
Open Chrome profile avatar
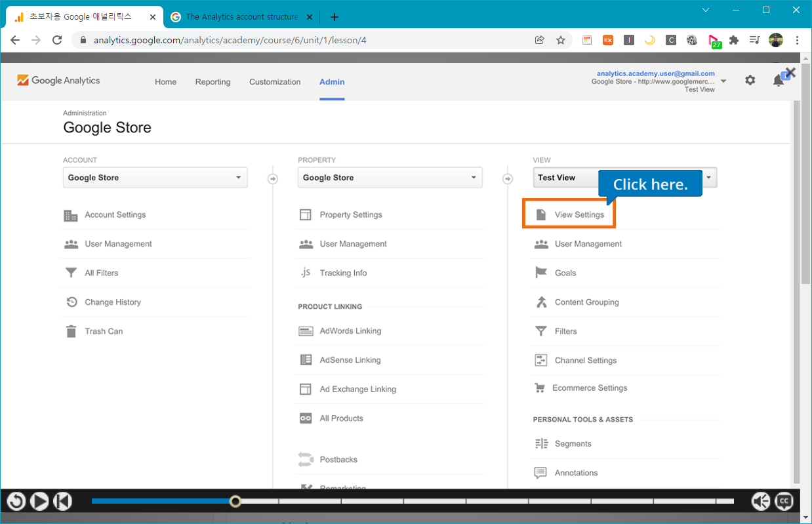776,40
